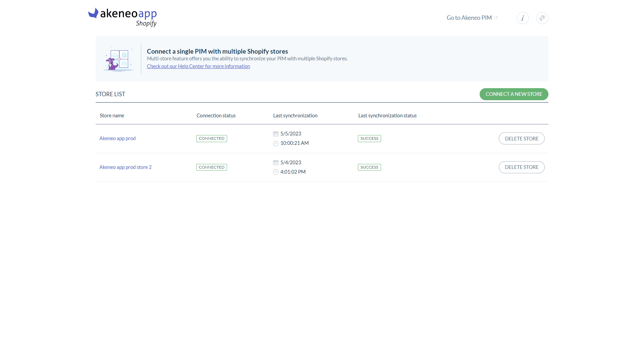Image resolution: width=644 pixels, height=362 pixels.
Task: Click the sync/refresh icon top right
Action: point(542,18)
